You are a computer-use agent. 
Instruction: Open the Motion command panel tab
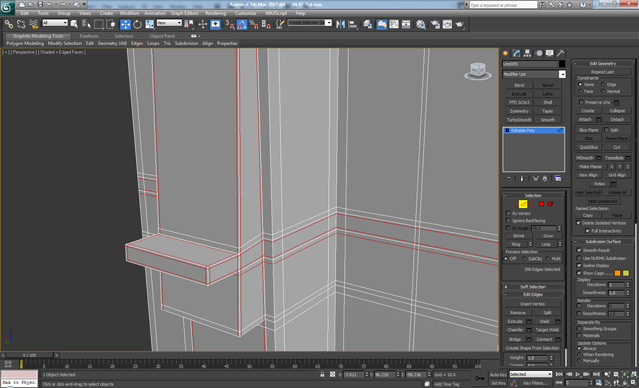pos(539,53)
